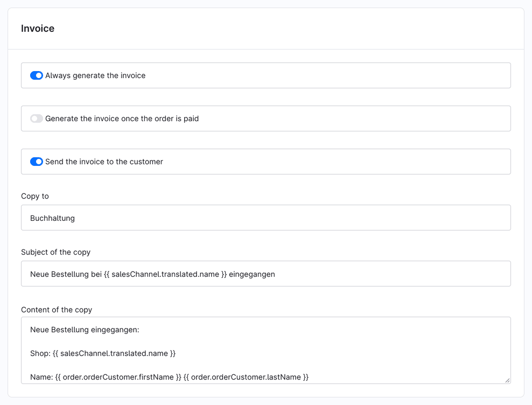Click the Content of the copy label

pyautogui.click(x=57, y=310)
